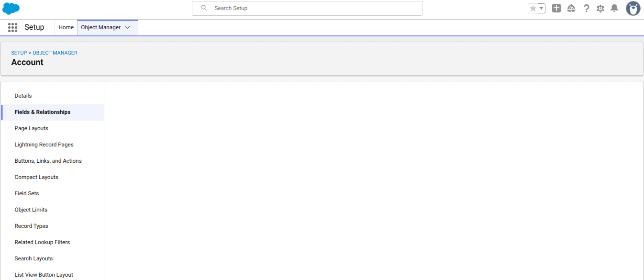Go to Lightning Record Pages
Viewport: 644px width, 280px height.
tap(53, 145)
